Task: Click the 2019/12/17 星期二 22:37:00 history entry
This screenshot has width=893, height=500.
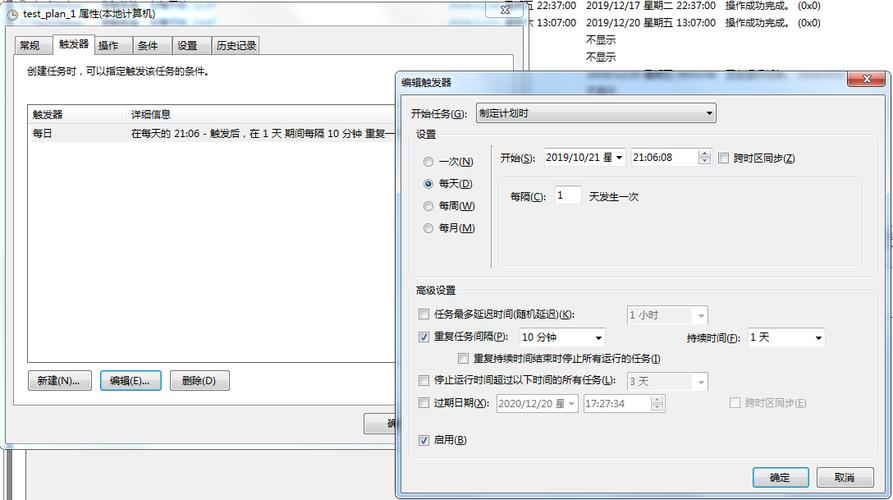Action: tap(651, 6)
